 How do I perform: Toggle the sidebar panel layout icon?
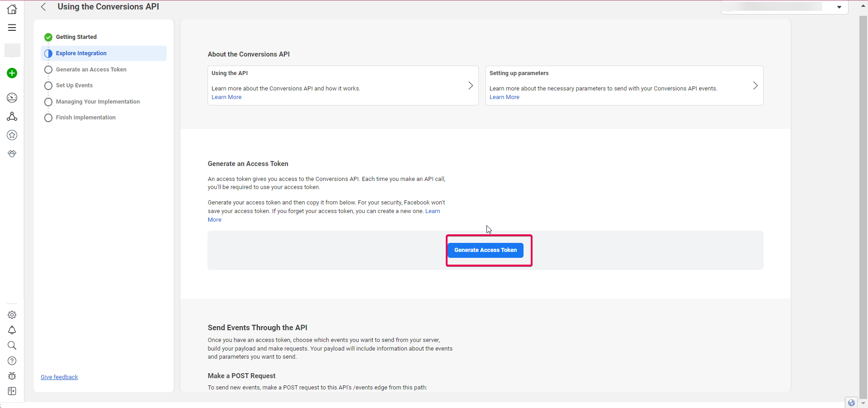click(12, 391)
